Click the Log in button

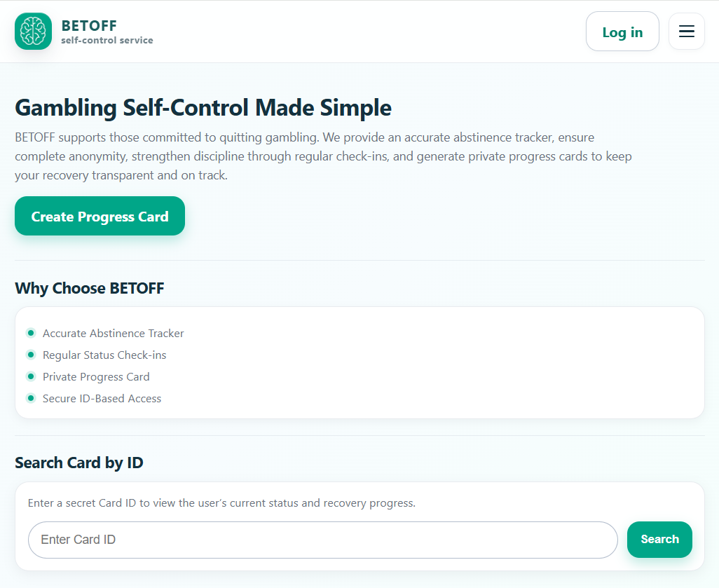click(x=622, y=31)
